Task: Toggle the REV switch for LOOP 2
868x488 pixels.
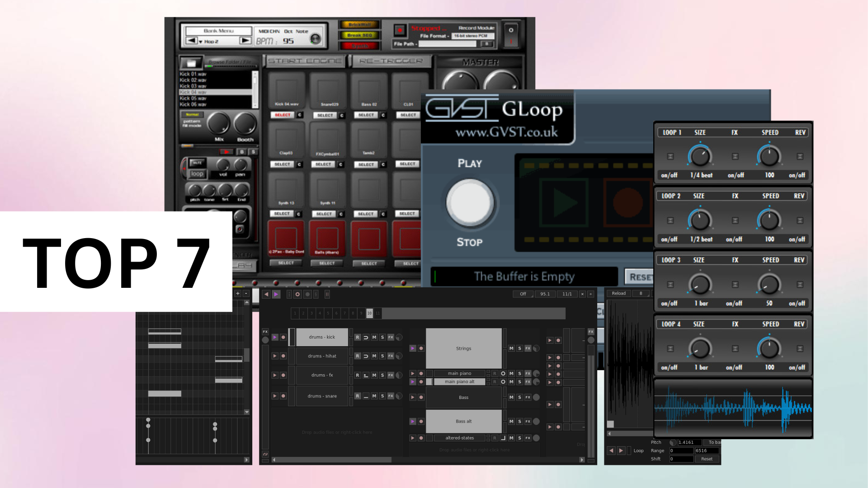Action: [800, 221]
